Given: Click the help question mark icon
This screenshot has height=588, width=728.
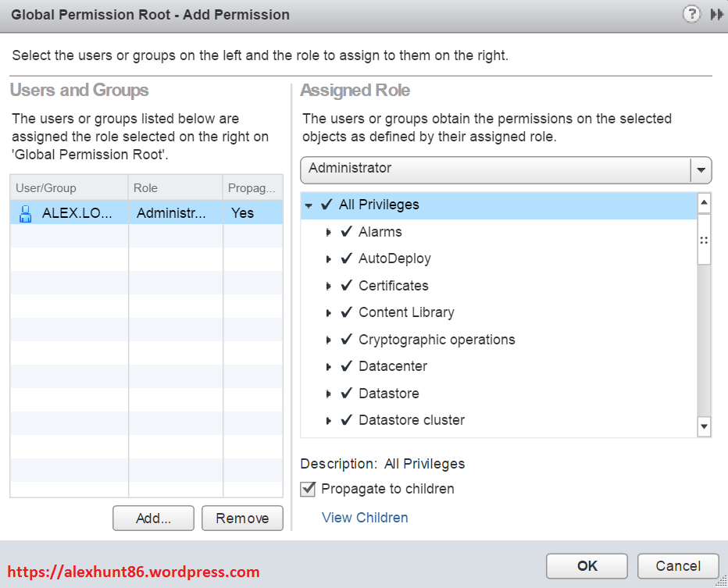Looking at the screenshot, I should [691, 14].
